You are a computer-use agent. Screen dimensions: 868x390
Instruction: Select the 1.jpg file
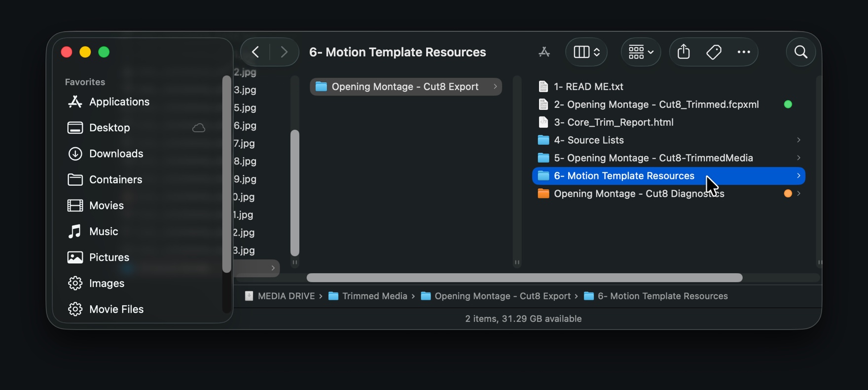tap(244, 214)
